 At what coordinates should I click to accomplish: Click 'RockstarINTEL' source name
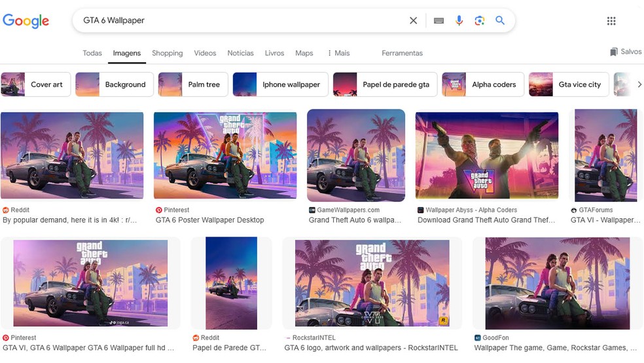(314, 338)
